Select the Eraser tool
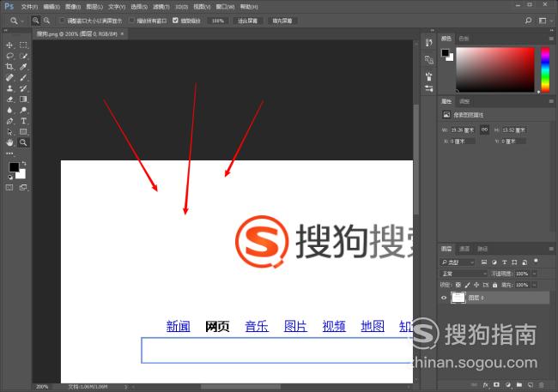This screenshot has width=558, height=392. 9,100
